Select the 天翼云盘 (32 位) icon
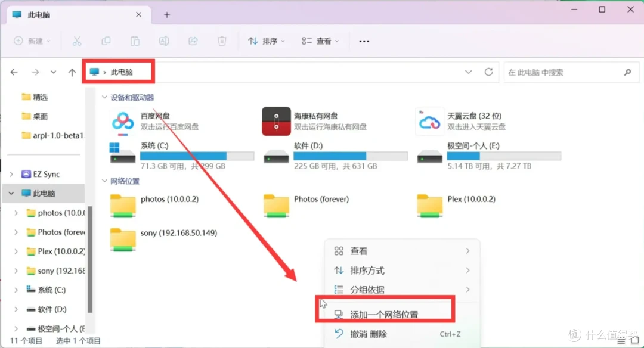Image resolution: width=644 pixels, height=348 pixels. click(x=429, y=122)
